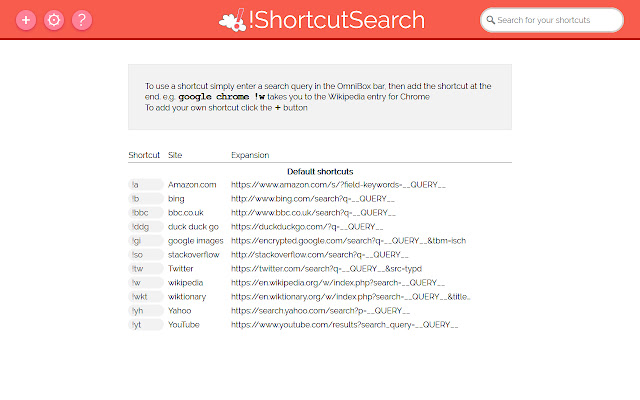
Task: Click the Amazon expansion URL
Action: [338, 185]
